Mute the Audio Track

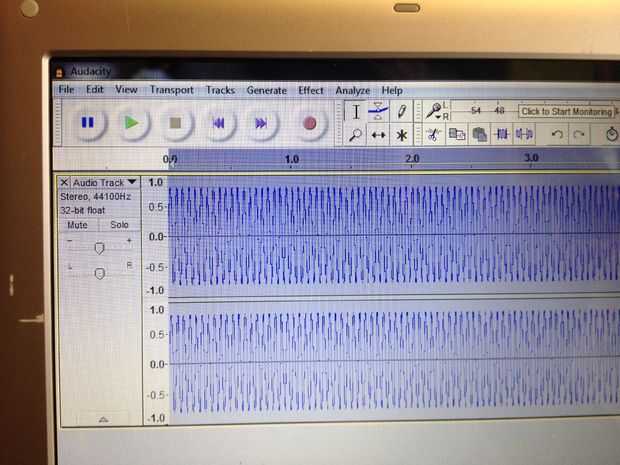coord(78,225)
